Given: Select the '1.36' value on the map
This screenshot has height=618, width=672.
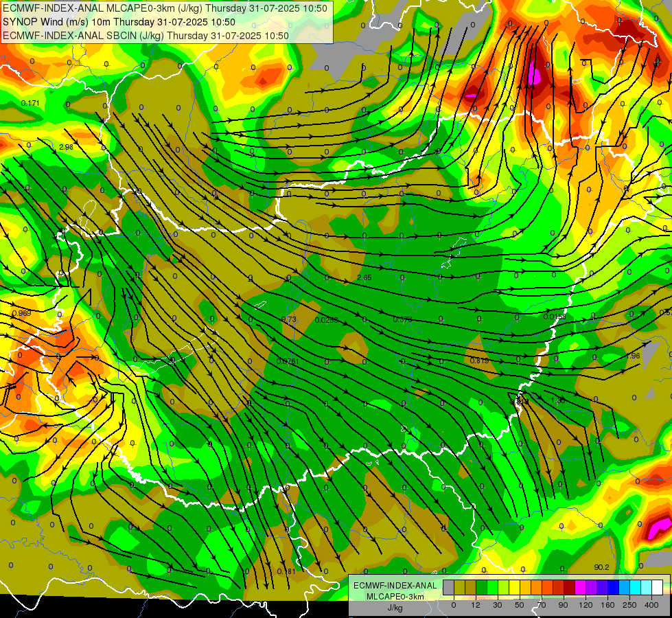Looking at the screenshot, I should coord(557,400).
